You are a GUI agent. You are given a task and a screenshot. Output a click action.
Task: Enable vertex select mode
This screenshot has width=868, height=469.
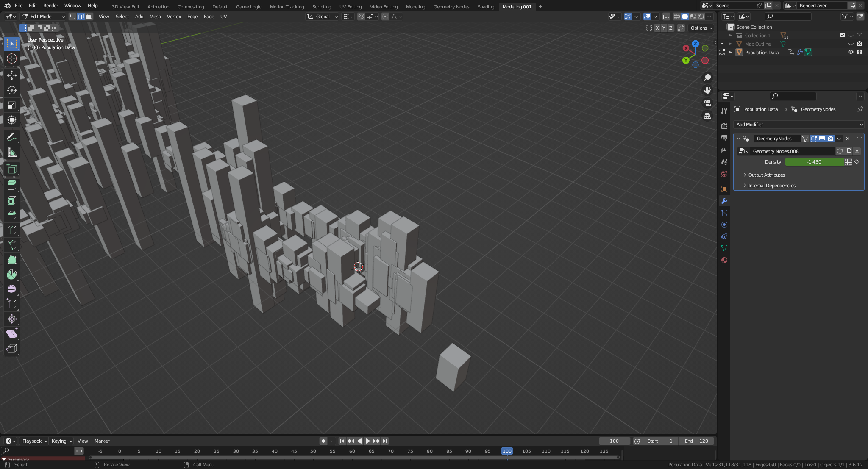coord(72,17)
